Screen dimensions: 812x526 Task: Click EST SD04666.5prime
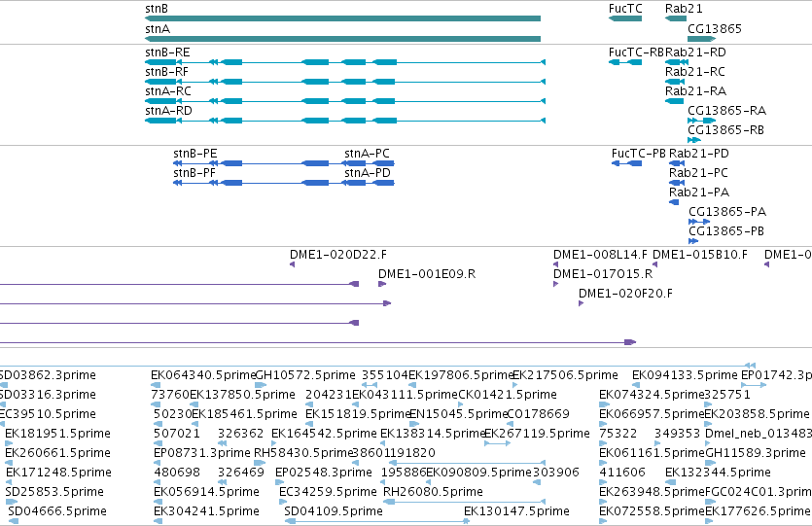[57, 511]
